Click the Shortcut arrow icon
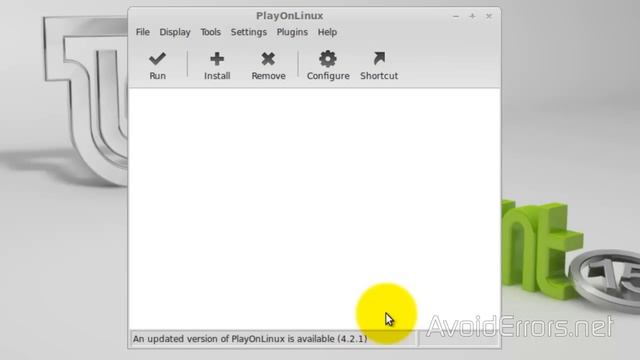This screenshot has height=360, width=640. click(x=379, y=58)
